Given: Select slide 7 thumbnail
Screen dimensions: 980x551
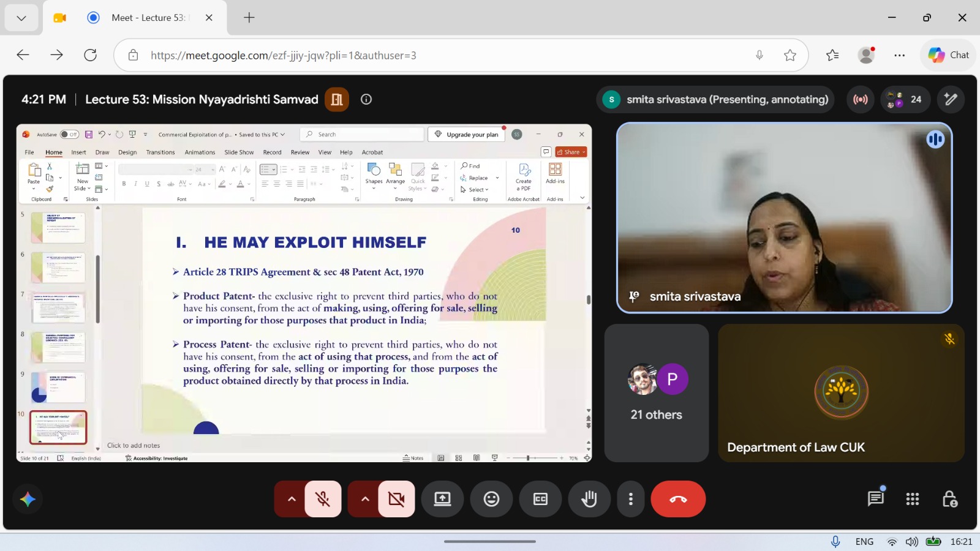Looking at the screenshot, I should tap(58, 307).
